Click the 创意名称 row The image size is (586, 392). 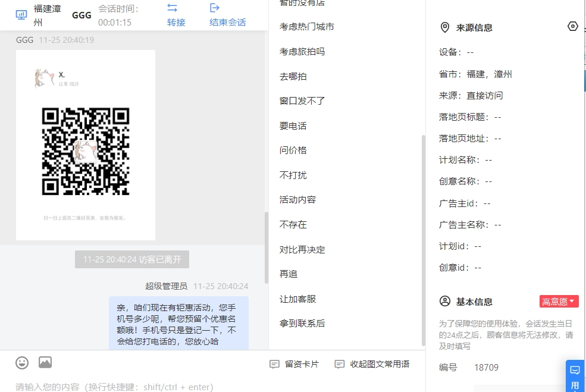(466, 181)
